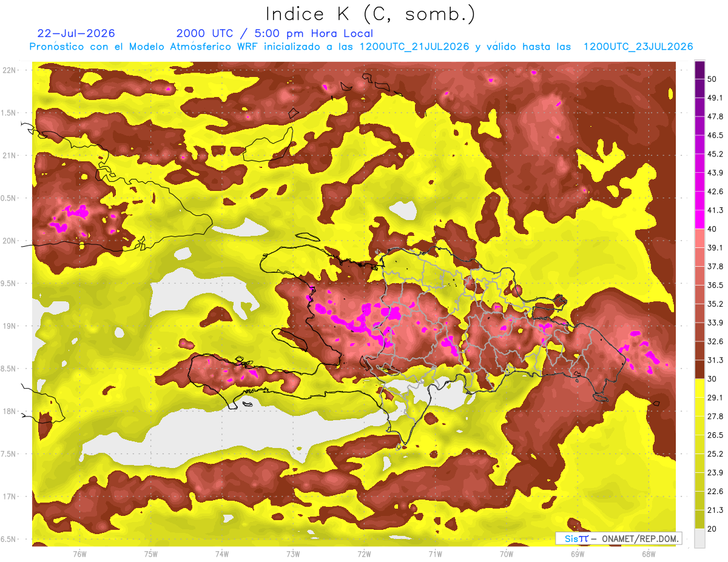
Task: Click the legend value '47.8'
Action: click(x=715, y=116)
